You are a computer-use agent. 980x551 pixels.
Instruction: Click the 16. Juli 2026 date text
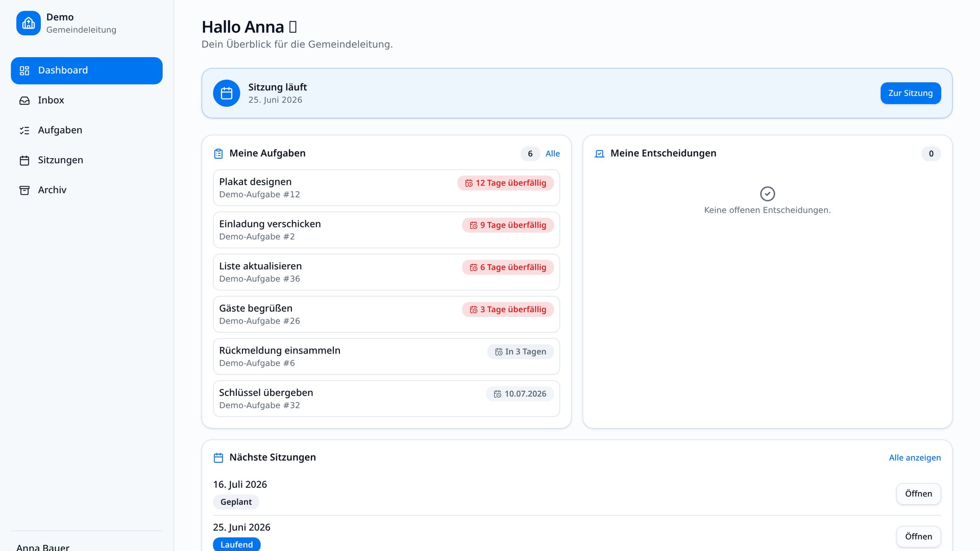(240, 485)
